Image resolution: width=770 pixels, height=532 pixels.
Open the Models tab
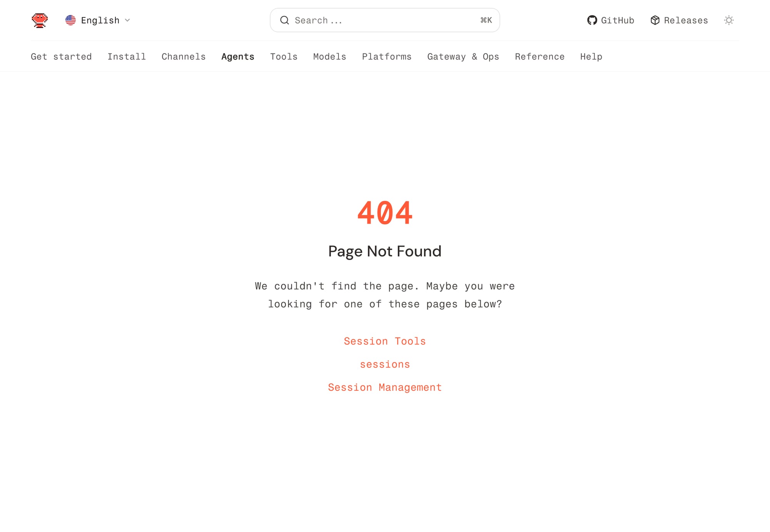click(x=330, y=57)
